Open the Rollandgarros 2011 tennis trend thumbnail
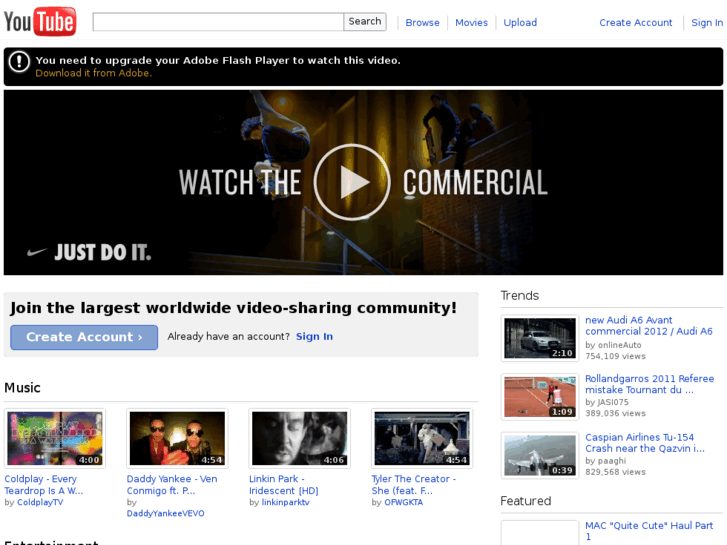 (540, 397)
